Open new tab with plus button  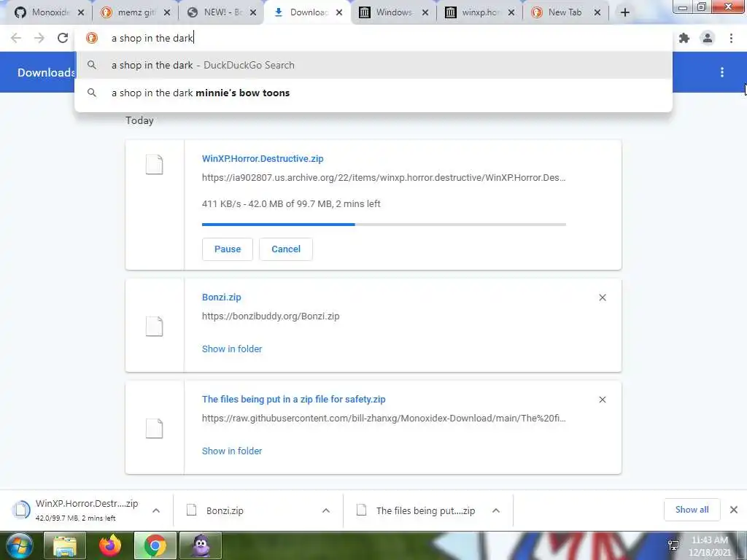coord(625,12)
